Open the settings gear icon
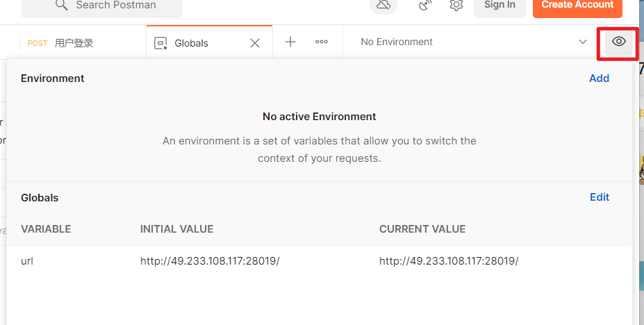The image size is (644, 325). [456, 5]
